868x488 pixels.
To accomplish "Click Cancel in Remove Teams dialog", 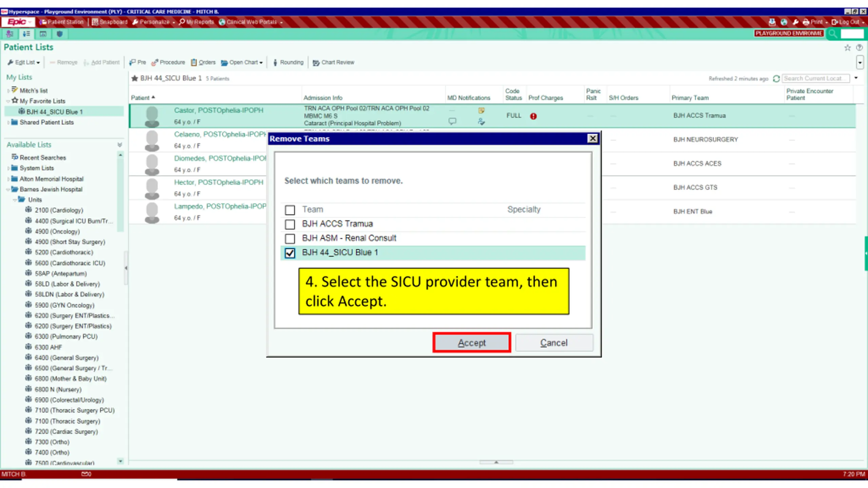I will 554,343.
